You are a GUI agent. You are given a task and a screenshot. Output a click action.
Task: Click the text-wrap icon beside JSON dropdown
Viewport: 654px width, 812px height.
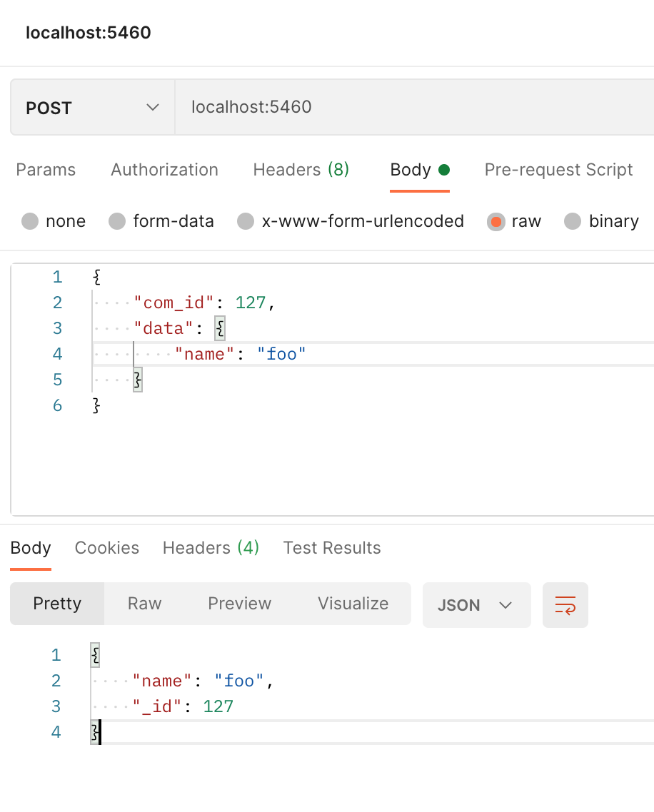565,604
